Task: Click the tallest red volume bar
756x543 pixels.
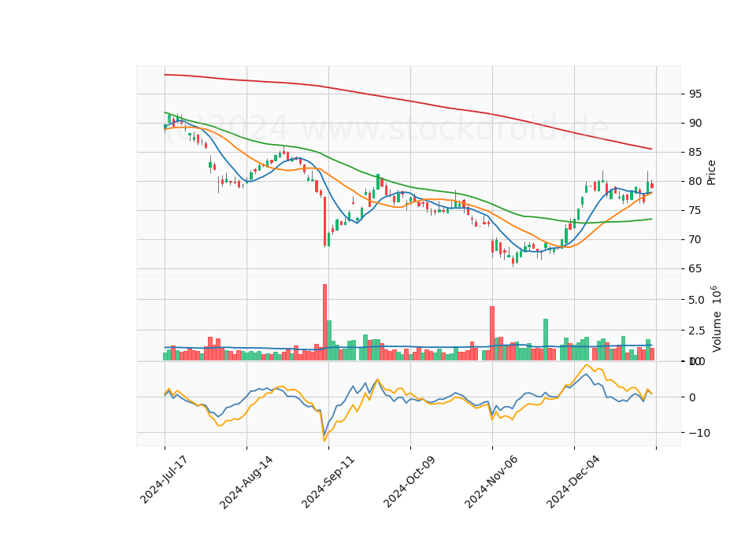Action: point(324,323)
